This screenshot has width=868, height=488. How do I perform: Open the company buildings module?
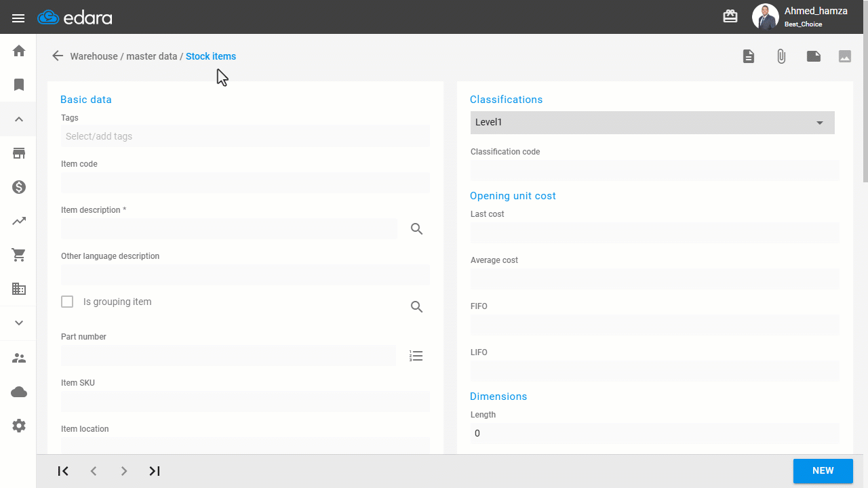tap(19, 289)
